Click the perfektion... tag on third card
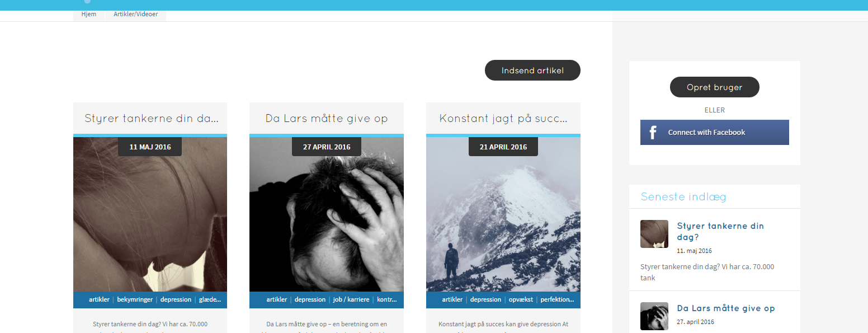The image size is (868, 333). tap(557, 299)
